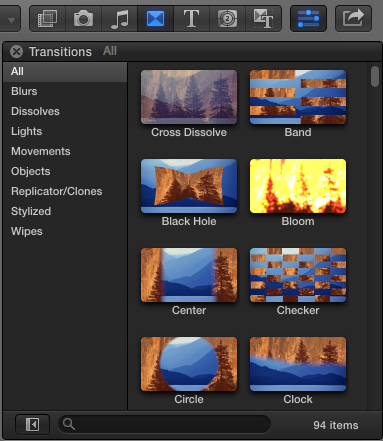Image resolution: width=383 pixels, height=441 pixels.
Task: Click the 'Transitions' panel title text
Action: pos(60,52)
